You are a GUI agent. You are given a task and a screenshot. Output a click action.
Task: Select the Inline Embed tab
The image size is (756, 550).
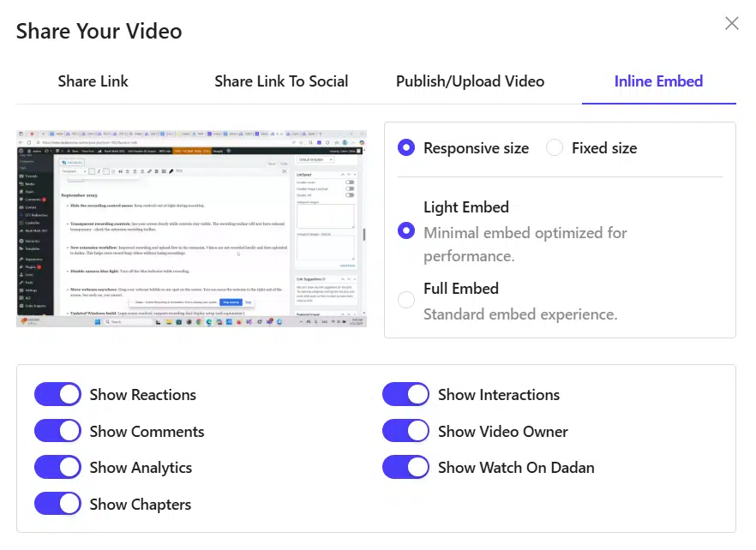pos(658,81)
